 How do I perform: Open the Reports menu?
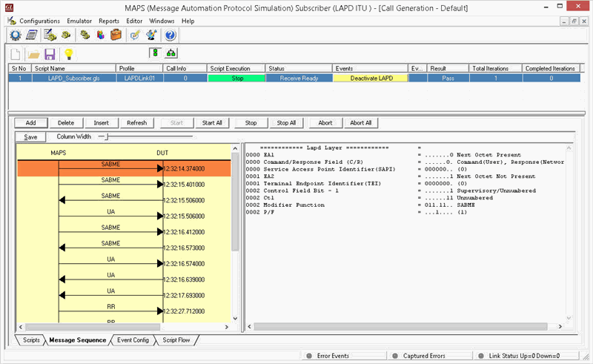[109, 21]
